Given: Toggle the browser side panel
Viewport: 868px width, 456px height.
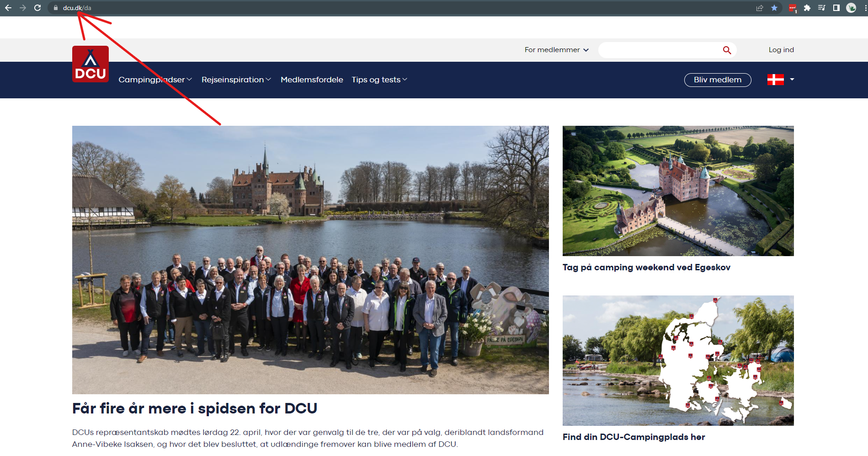Looking at the screenshot, I should [836, 8].
